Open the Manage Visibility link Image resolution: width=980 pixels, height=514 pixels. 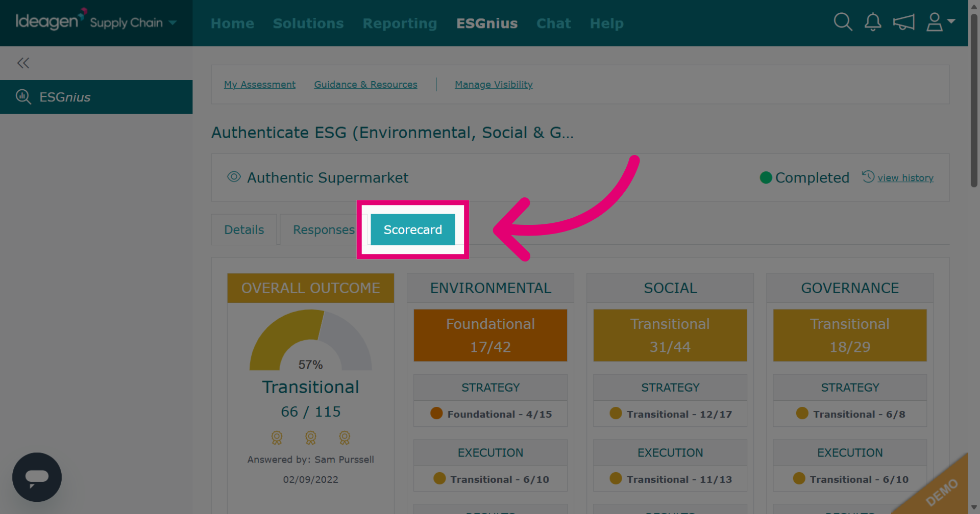coord(494,85)
